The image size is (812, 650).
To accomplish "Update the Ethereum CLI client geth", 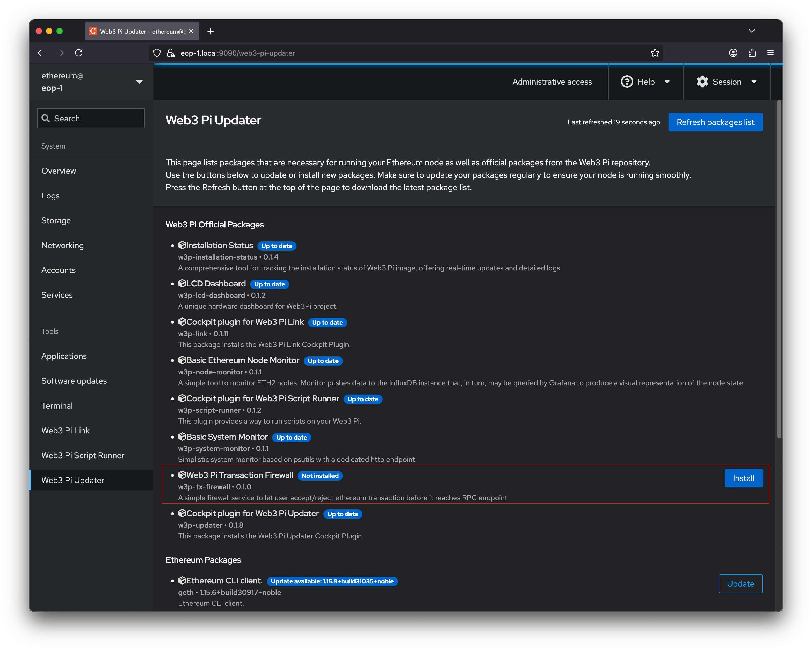I will tap(741, 584).
